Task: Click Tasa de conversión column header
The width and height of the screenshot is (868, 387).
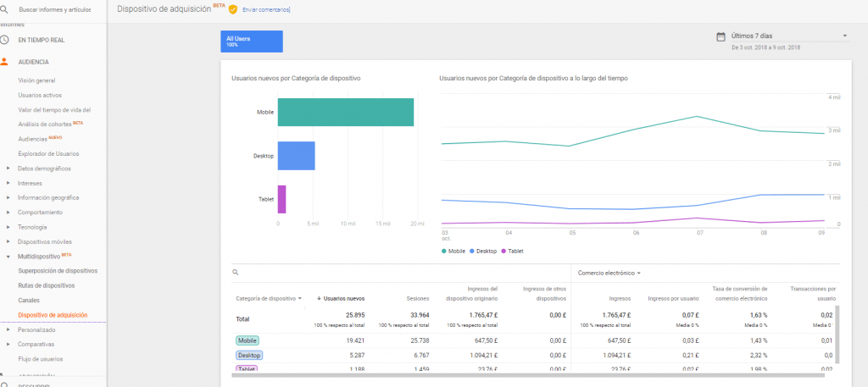Action: (739, 294)
